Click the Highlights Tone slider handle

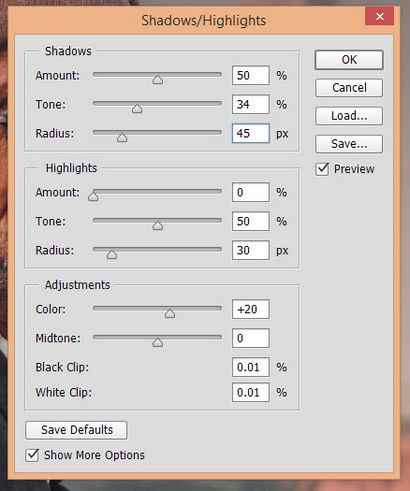(x=158, y=226)
